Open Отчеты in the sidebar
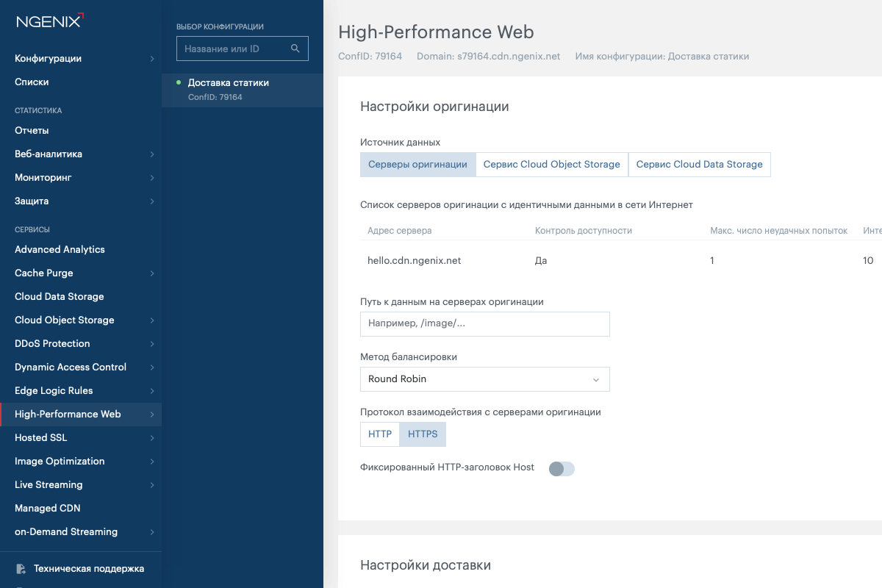 [81, 131]
